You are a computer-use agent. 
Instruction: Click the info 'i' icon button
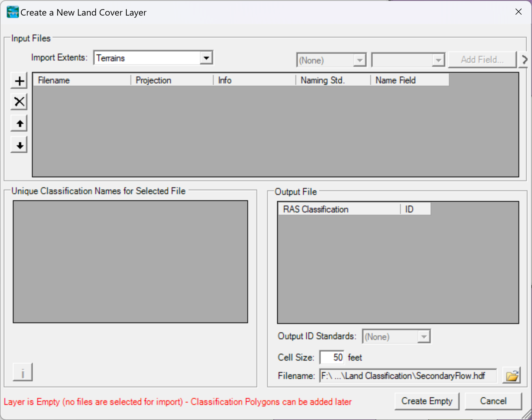(23, 372)
